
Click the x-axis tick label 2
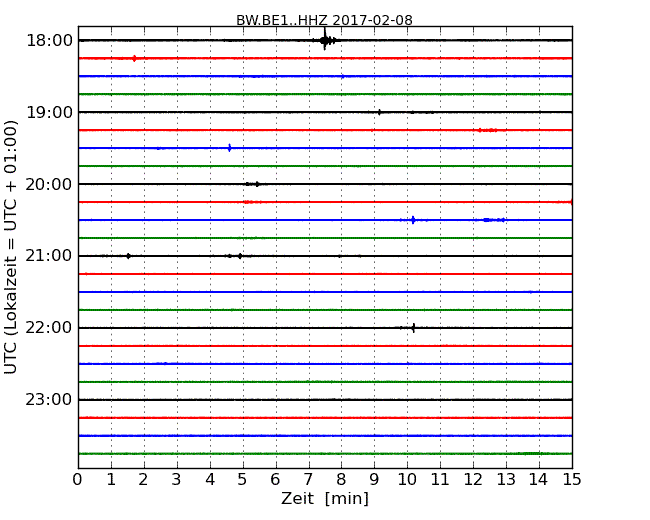pyautogui.click(x=143, y=480)
